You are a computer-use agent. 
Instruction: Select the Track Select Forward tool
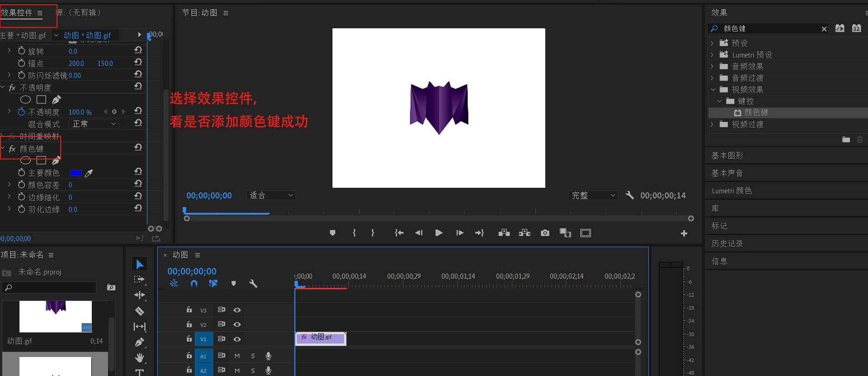140,280
